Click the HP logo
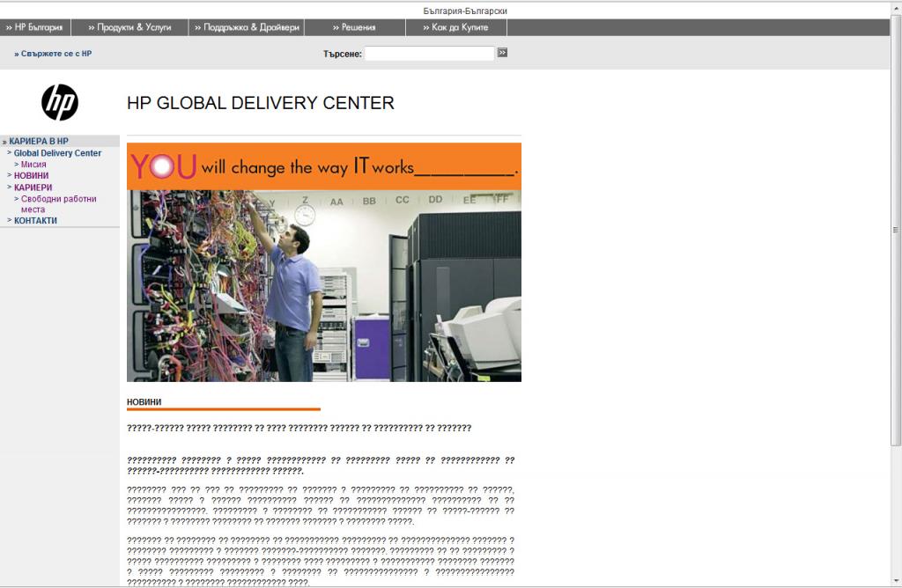Screen dimensions: 902x588 coord(60,103)
